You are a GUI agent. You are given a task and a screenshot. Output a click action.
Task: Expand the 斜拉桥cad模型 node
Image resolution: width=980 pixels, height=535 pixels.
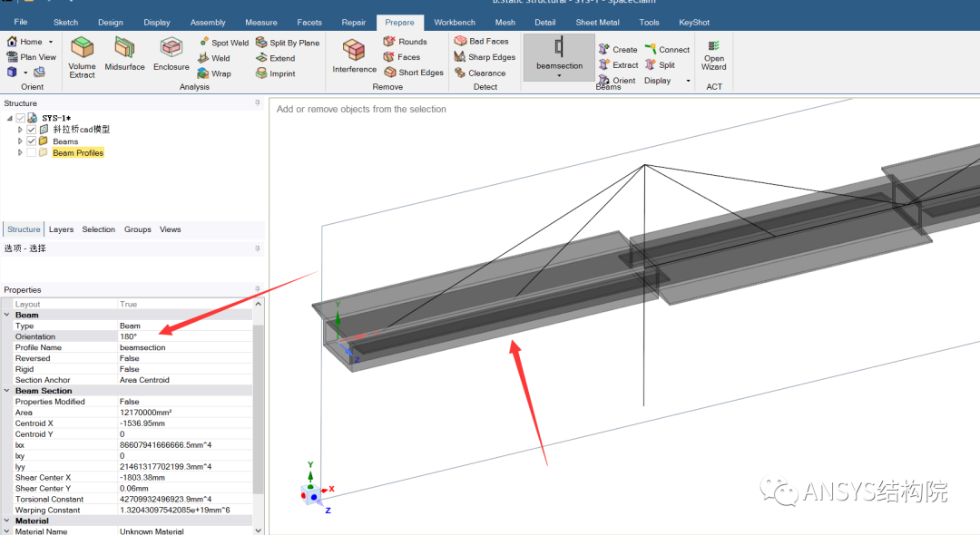click(x=20, y=130)
